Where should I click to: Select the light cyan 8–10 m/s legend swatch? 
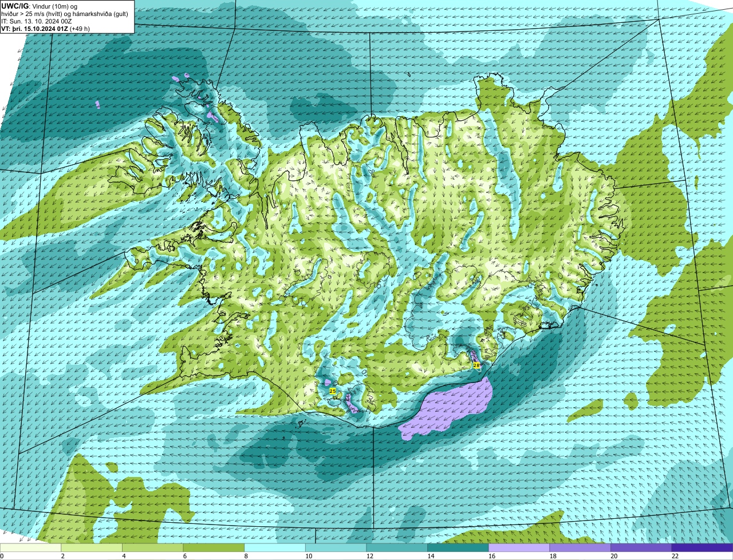tap(275, 547)
